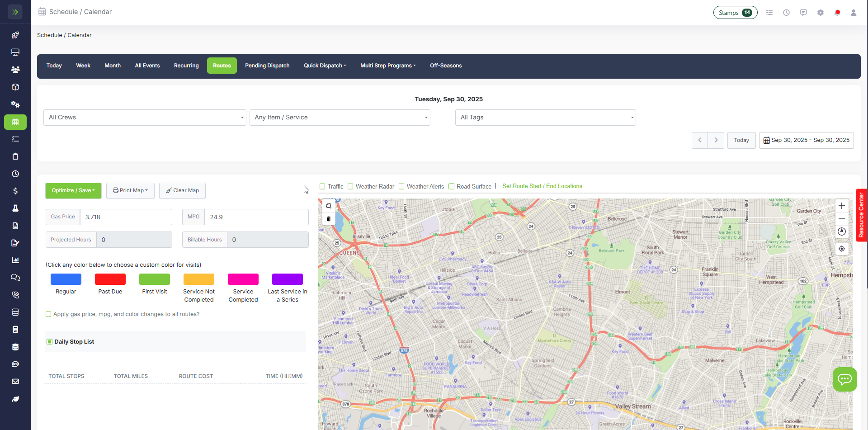
Task: Enable the Traffic overlay checkbox
Action: point(322,186)
